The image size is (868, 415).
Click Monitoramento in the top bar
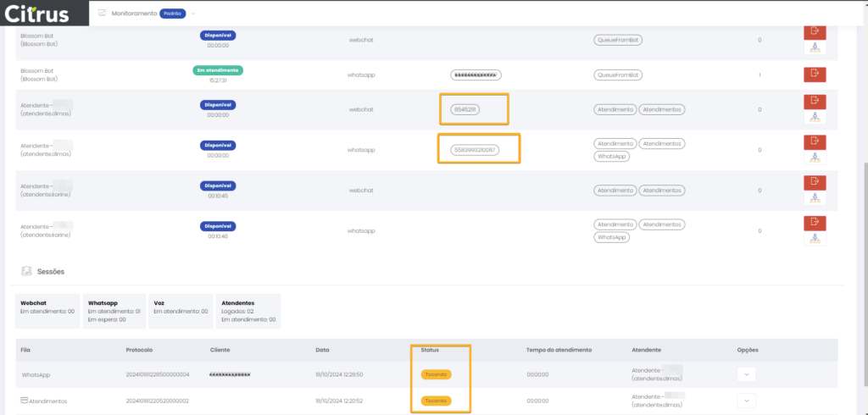pyautogui.click(x=134, y=14)
